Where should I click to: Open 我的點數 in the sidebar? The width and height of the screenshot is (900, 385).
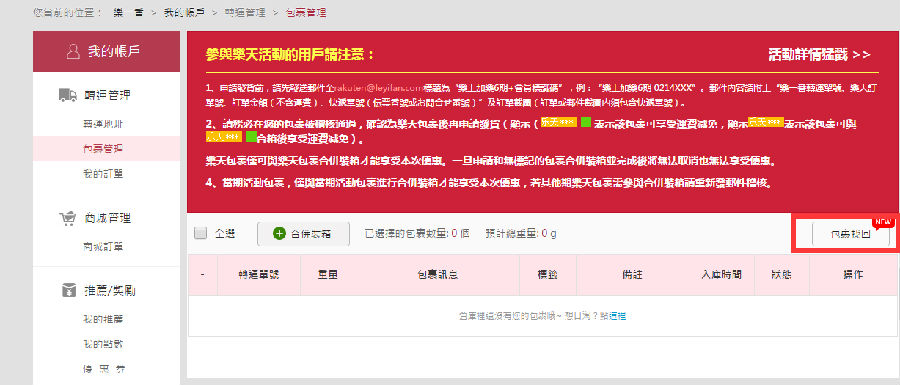103,344
